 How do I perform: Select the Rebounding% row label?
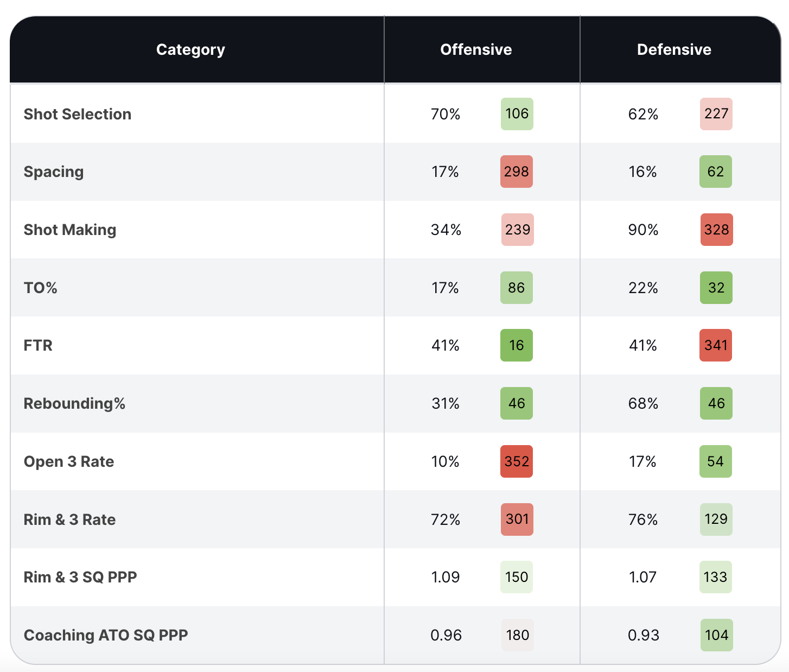pyautogui.click(x=74, y=403)
